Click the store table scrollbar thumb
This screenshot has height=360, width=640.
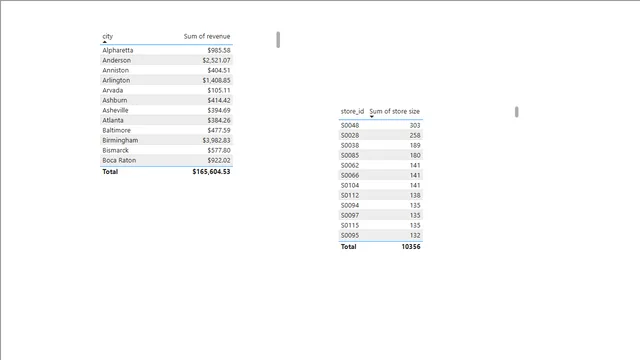[517, 112]
